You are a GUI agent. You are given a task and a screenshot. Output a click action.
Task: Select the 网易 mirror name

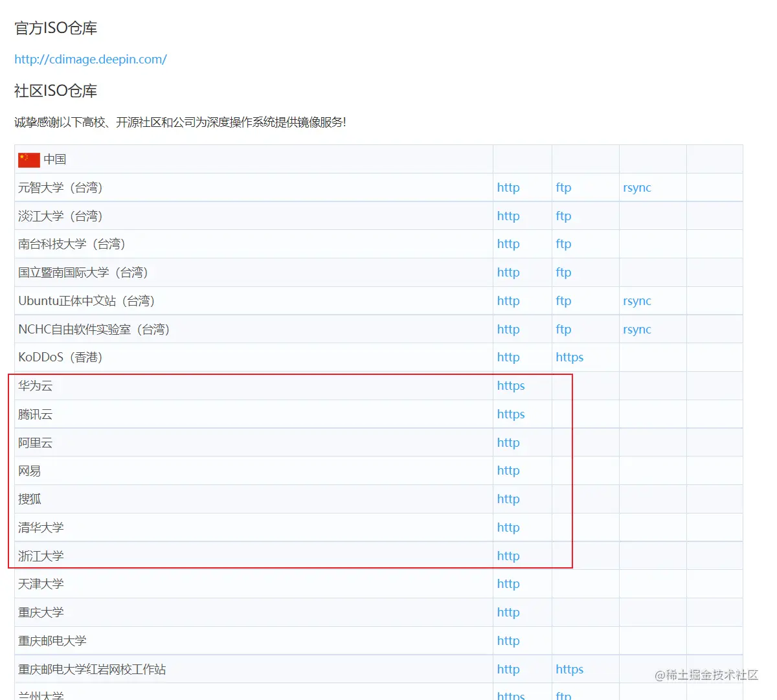[30, 471]
